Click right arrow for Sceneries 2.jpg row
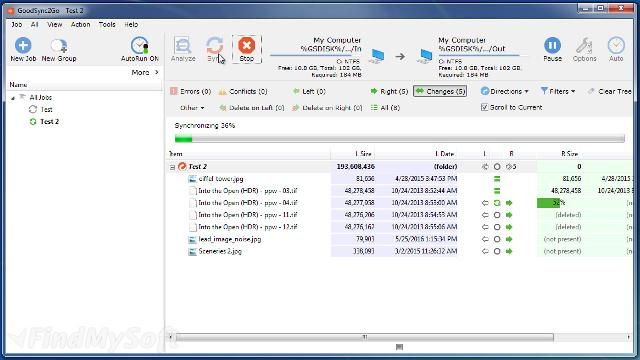Screen dimensions: 640x360 [x=509, y=251]
